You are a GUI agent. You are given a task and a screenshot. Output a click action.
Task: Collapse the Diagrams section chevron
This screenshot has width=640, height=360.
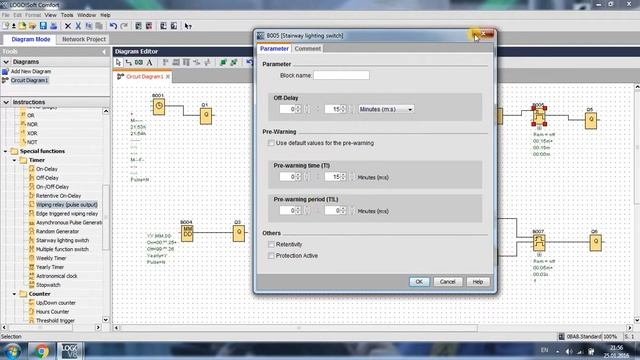pyautogui.click(x=6, y=62)
